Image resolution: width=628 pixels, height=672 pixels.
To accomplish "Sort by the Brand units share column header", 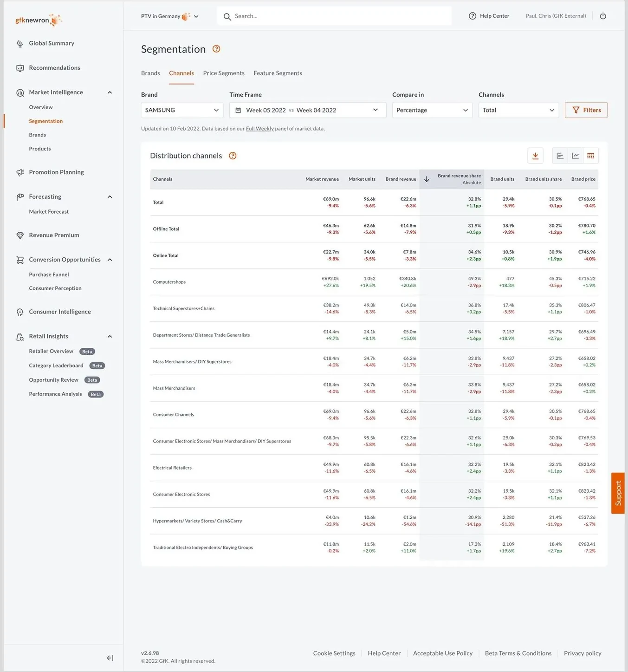I will coord(543,179).
